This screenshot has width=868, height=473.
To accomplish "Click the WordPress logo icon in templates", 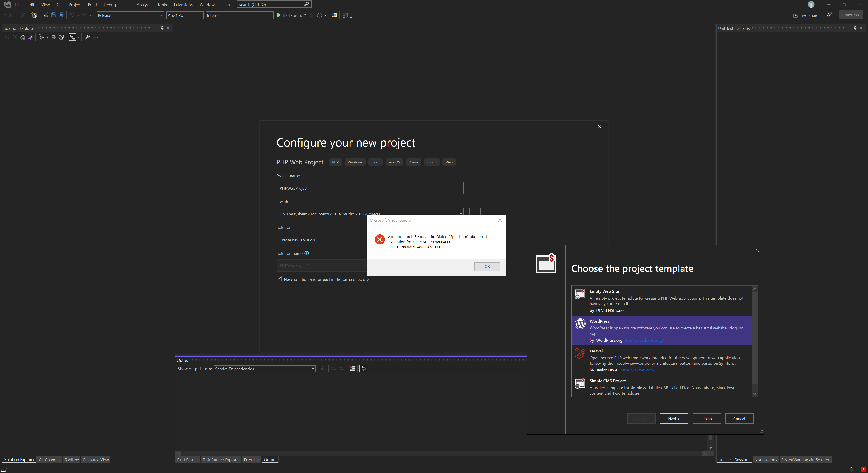I will point(580,324).
